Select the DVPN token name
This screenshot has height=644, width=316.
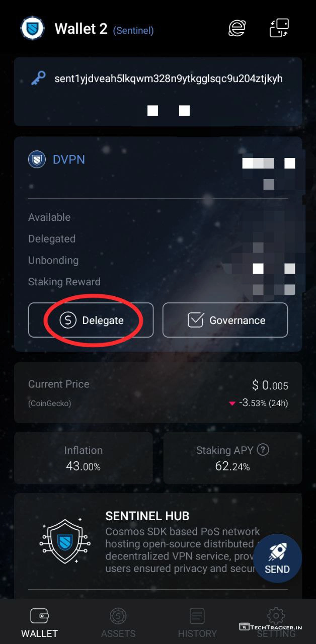click(69, 160)
